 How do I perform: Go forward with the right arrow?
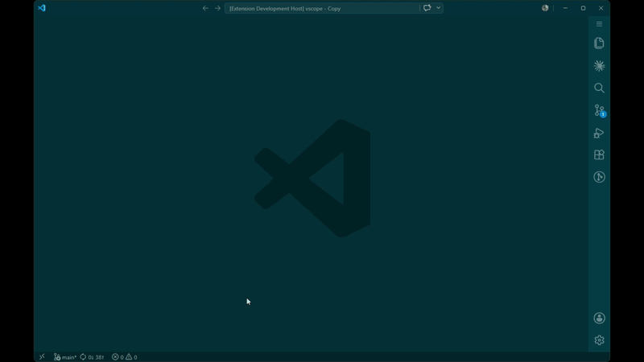[x=217, y=8]
